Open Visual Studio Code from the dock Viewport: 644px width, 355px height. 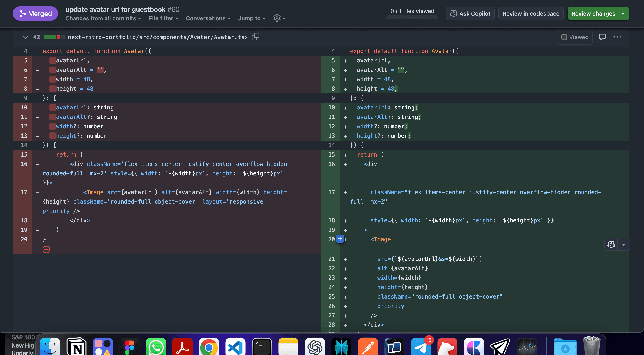(235, 346)
